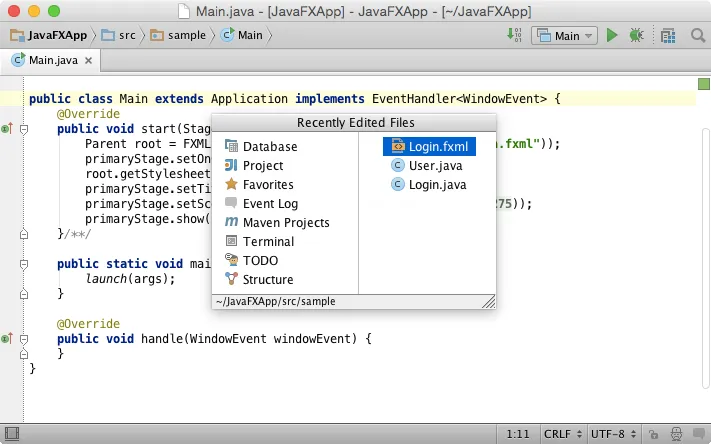Close the Main.java tab
Image resolution: width=711 pixels, height=444 pixels.
point(88,60)
